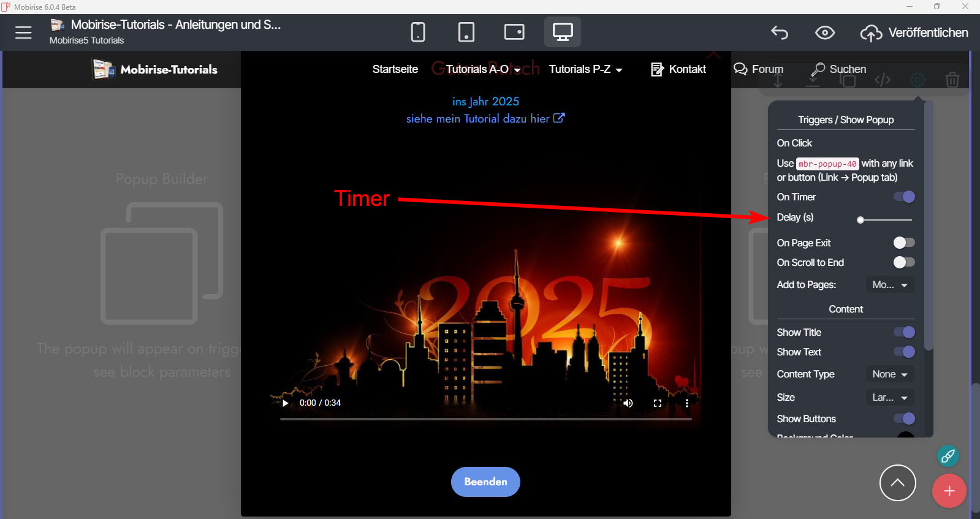Maximize the Mobirise window
Image resolution: width=980 pixels, height=519 pixels.
point(936,7)
